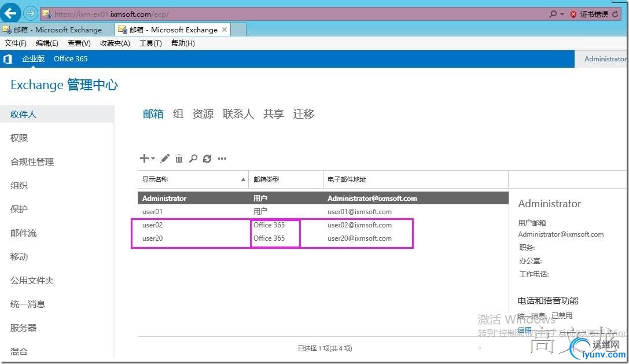Click the red certificate error icon
This screenshot has width=629, height=364.
pos(573,14)
